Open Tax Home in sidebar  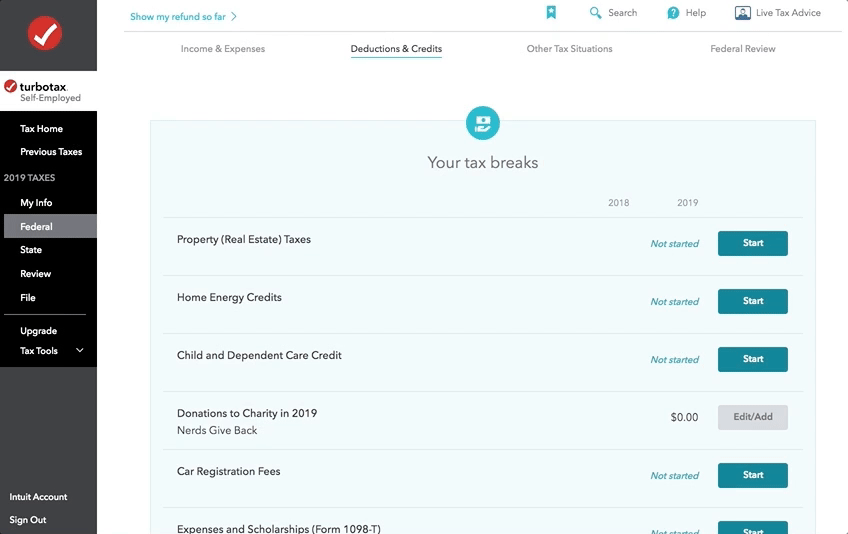pyautogui.click(x=42, y=129)
